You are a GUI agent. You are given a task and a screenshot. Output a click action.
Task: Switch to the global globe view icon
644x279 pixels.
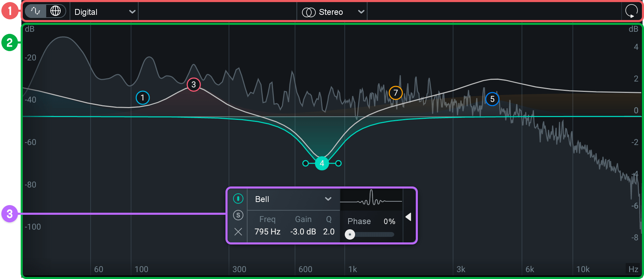56,11
